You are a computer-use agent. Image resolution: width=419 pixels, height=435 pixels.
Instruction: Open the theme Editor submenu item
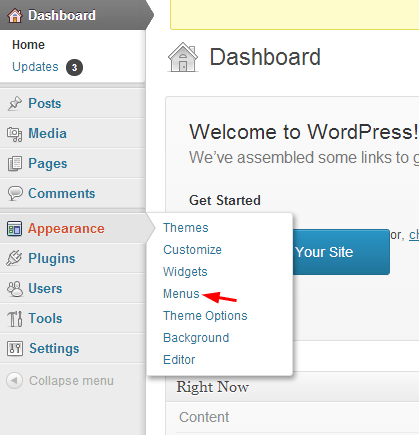tap(179, 360)
